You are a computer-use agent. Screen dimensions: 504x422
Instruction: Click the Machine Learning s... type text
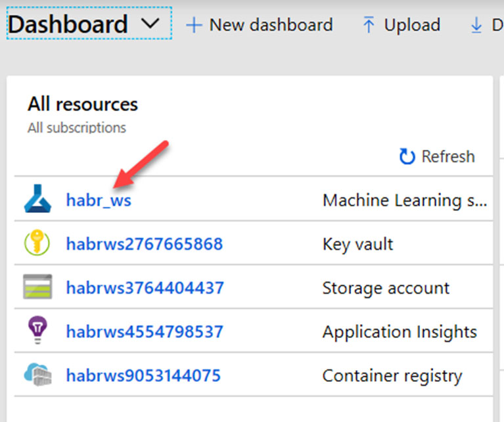[405, 200]
